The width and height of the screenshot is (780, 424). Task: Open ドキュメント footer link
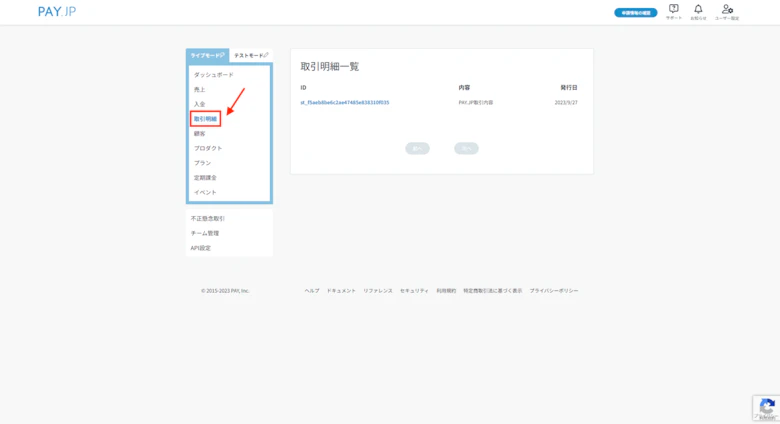click(341, 291)
